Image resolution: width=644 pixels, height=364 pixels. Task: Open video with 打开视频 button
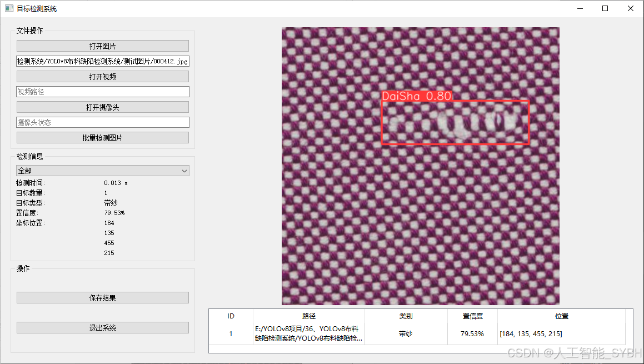[103, 77]
